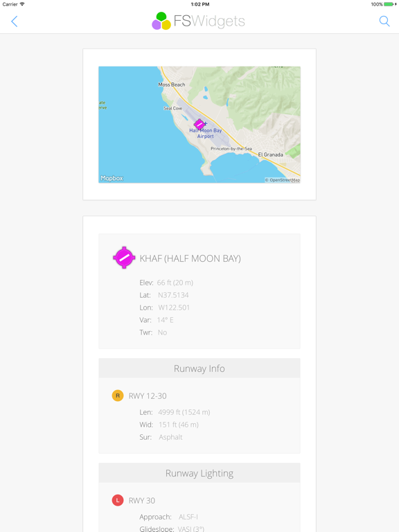Tap the Half Moon Bay Airport label
Image resolution: width=399 pixels, height=532 pixels.
pyautogui.click(x=206, y=133)
